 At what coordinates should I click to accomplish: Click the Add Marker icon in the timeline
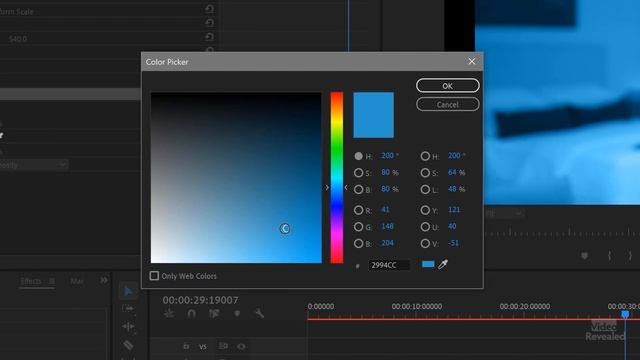tap(237, 313)
